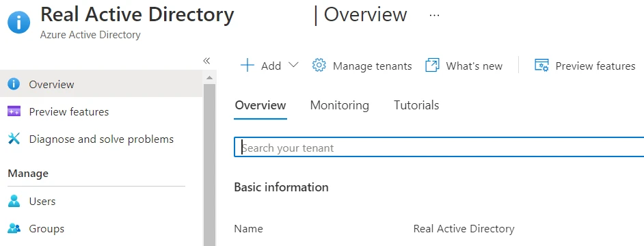Click the Basic information heading
The width and height of the screenshot is (644, 246).
(x=282, y=187)
